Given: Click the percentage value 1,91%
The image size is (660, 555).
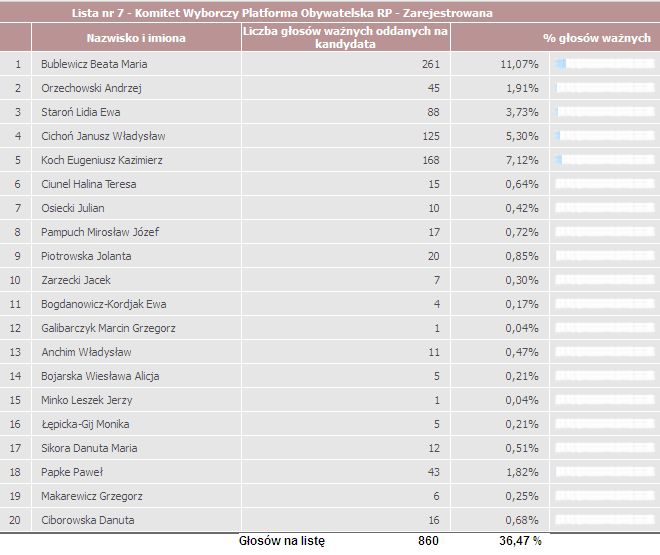Looking at the screenshot, I should click(522, 88).
